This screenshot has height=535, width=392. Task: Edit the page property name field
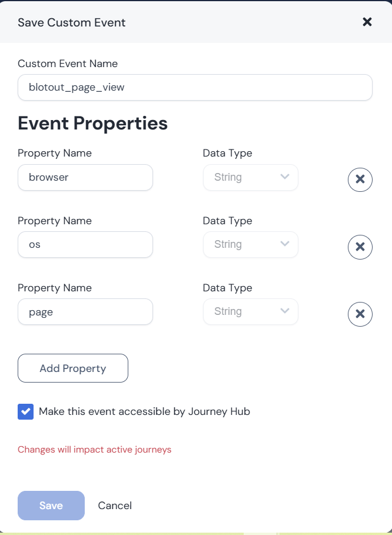(85, 311)
